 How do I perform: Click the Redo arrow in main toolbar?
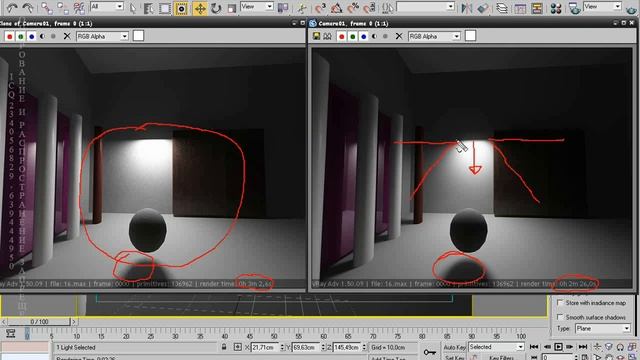coord(27,7)
